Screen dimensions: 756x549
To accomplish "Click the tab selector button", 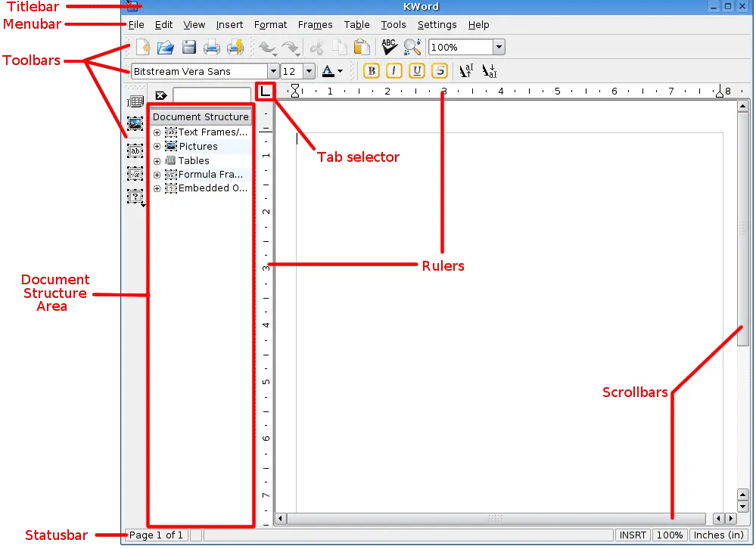I will click(x=266, y=91).
